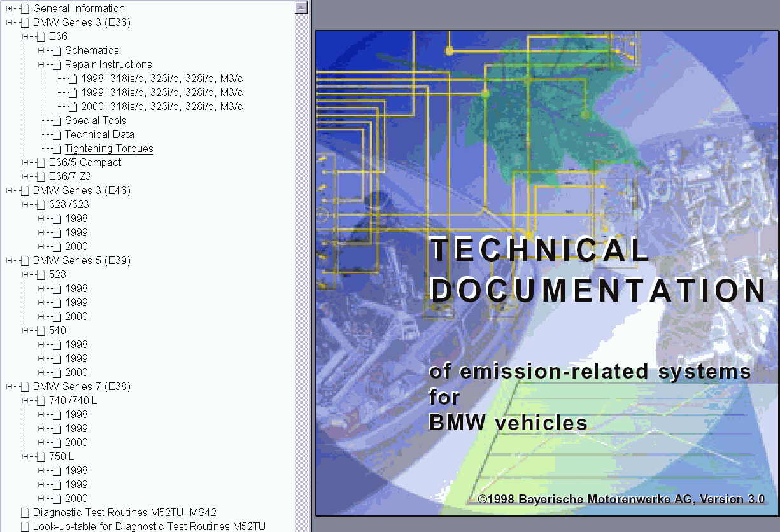Image resolution: width=780 pixels, height=532 pixels.
Task: Click the page icon for 1998 under 328i/323i
Action: coord(57,219)
